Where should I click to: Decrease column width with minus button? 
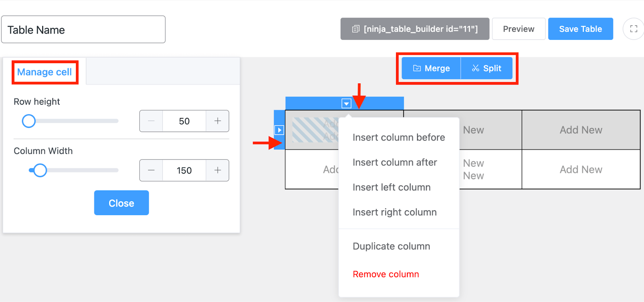(x=151, y=170)
